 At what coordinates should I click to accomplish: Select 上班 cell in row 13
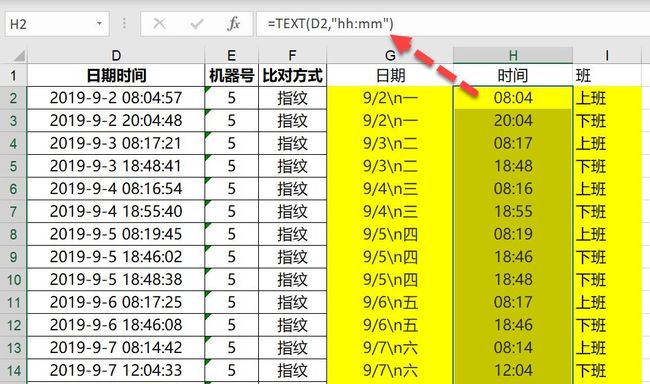coord(607,348)
